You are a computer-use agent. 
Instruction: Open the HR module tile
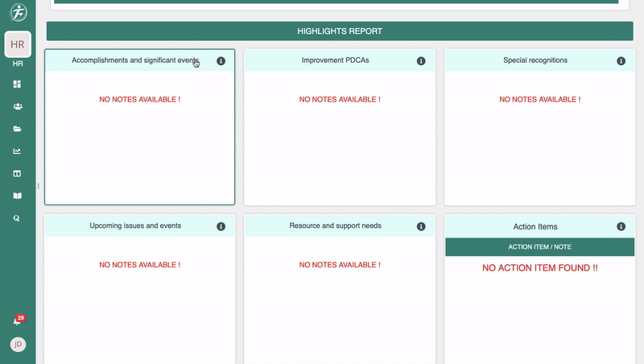(x=18, y=44)
